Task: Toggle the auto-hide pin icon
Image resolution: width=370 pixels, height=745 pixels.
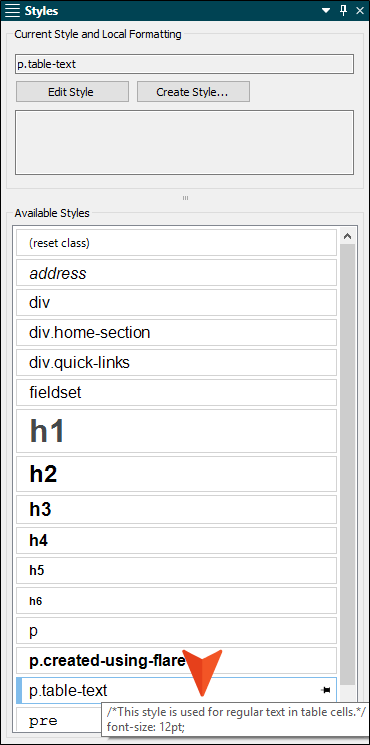Action: [343, 10]
